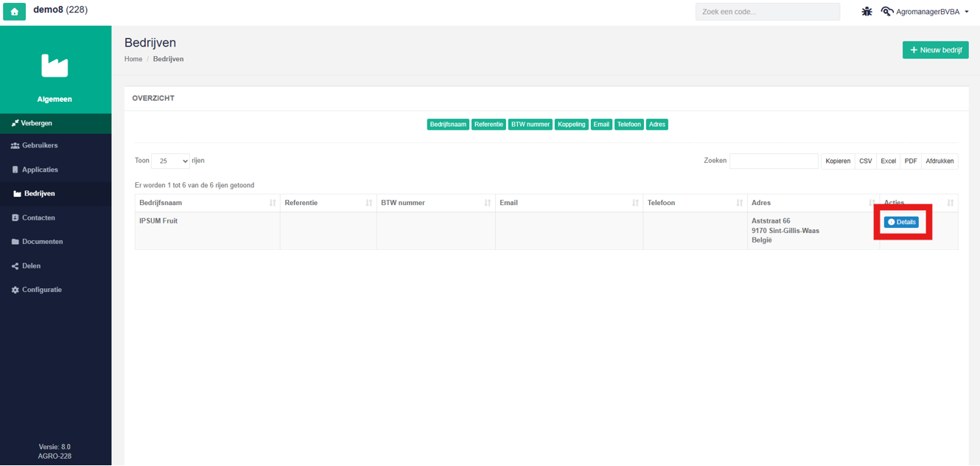This screenshot has width=980, height=466.
Task: Print table with Afdrukken
Action: (939, 161)
